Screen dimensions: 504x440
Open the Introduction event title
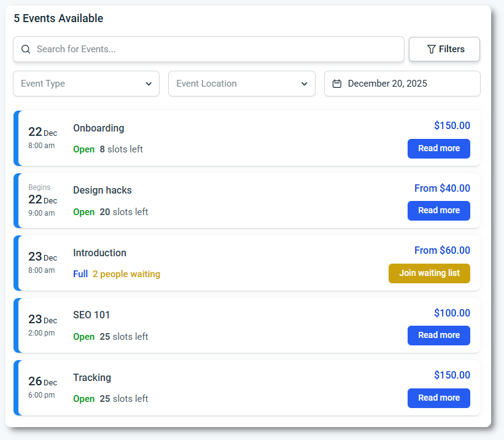pos(99,253)
